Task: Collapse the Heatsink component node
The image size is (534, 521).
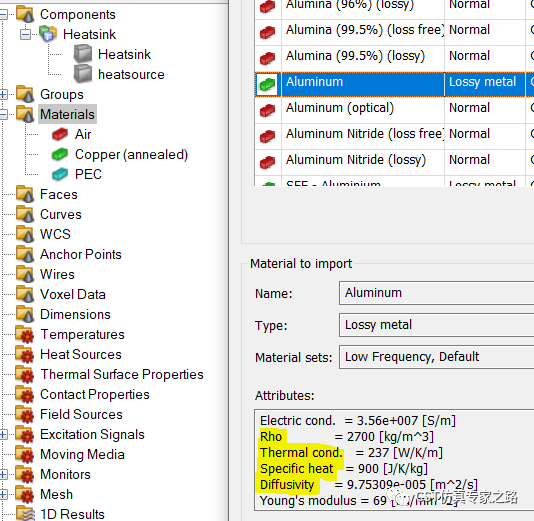Action: click(x=25, y=34)
